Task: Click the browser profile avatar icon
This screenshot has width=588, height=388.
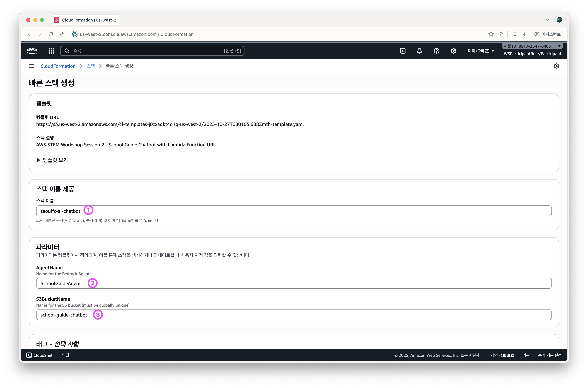Action: pos(559,20)
